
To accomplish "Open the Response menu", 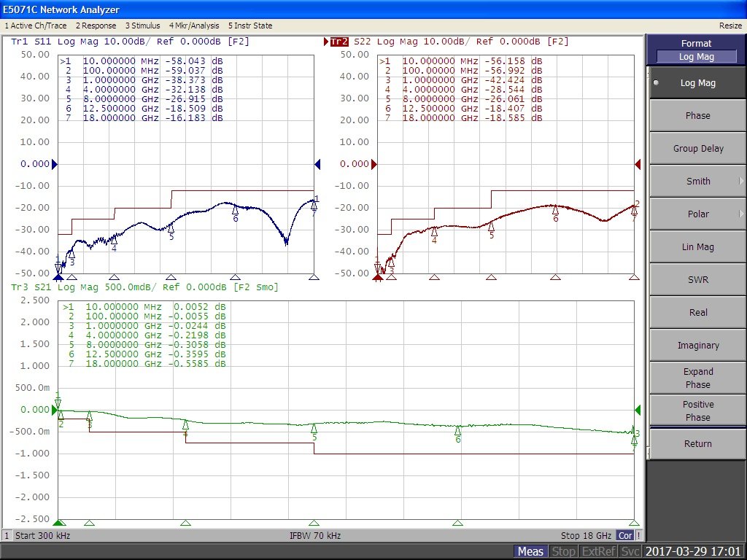I will [x=96, y=26].
